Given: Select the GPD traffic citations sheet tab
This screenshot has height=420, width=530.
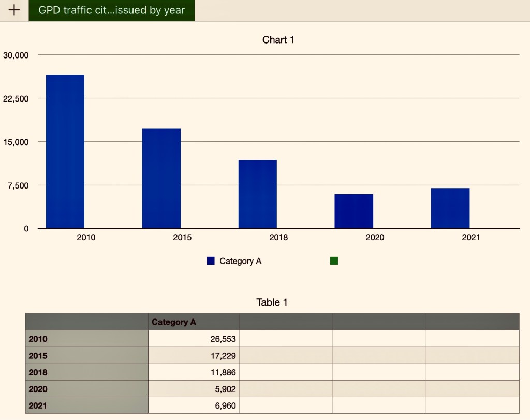Looking at the screenshot, I should (111, 10).
